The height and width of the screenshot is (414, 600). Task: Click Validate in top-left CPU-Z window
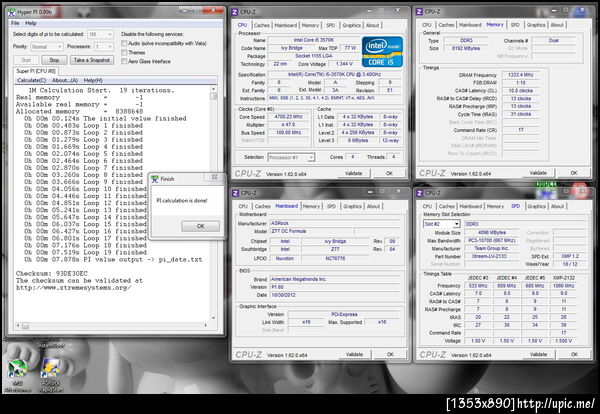point(354,173)
